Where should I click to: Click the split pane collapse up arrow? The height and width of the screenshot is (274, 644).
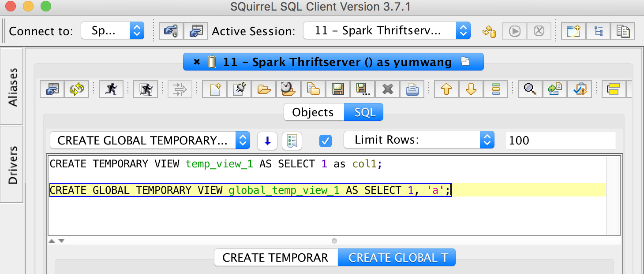(x=52, y=241)
